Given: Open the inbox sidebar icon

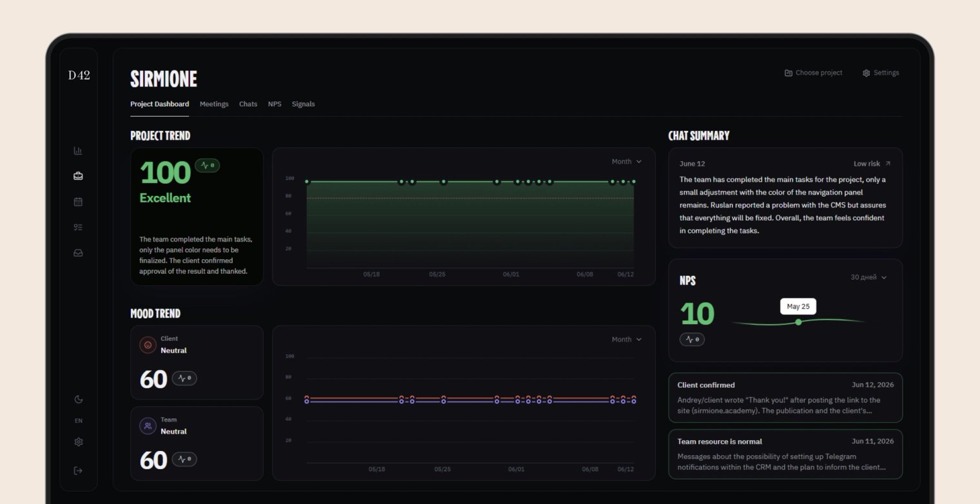Looking at the screenshot, I should (x=78, y=253).
